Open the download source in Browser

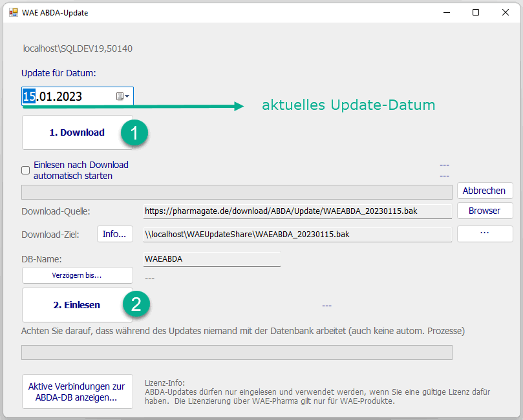pos(485,211)
